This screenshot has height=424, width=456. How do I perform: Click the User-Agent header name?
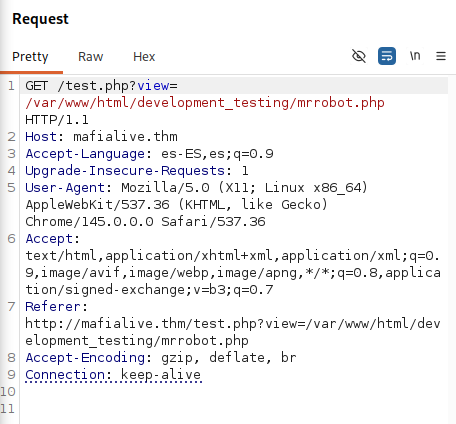pos(65,188)
